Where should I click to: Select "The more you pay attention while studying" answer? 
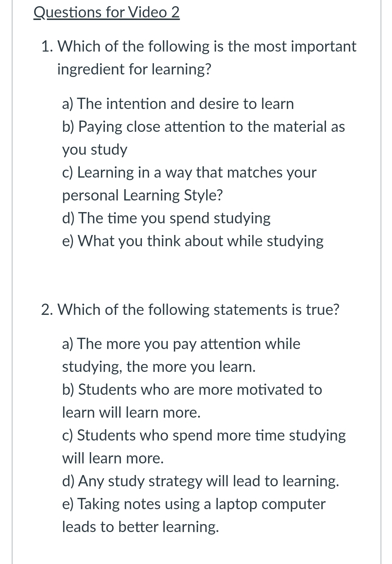[181, 344]
